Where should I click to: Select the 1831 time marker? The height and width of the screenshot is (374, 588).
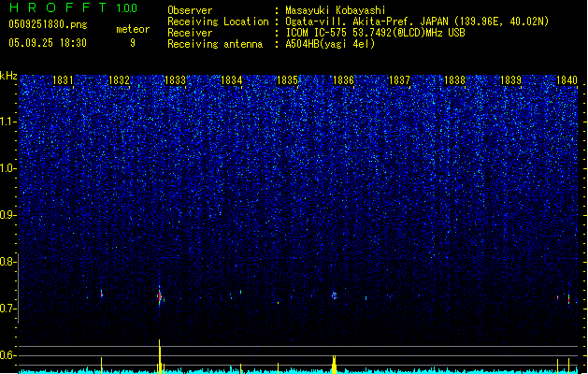pyautogui.click(x=63, y=79)
